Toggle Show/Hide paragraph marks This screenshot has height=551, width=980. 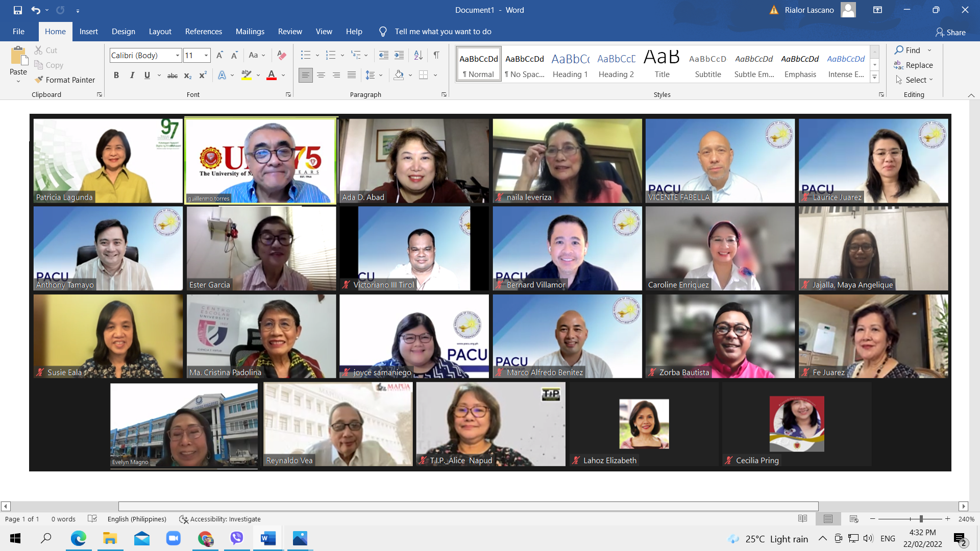436,55
